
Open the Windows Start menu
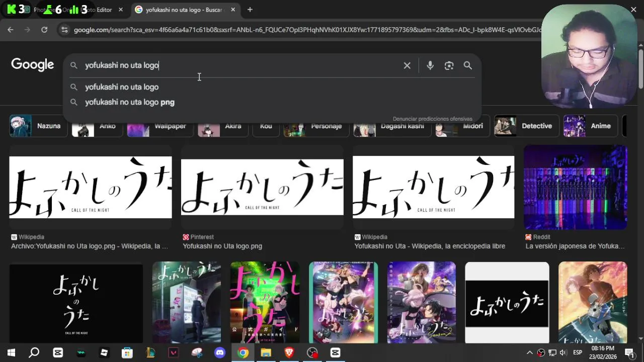pos(11,352)
